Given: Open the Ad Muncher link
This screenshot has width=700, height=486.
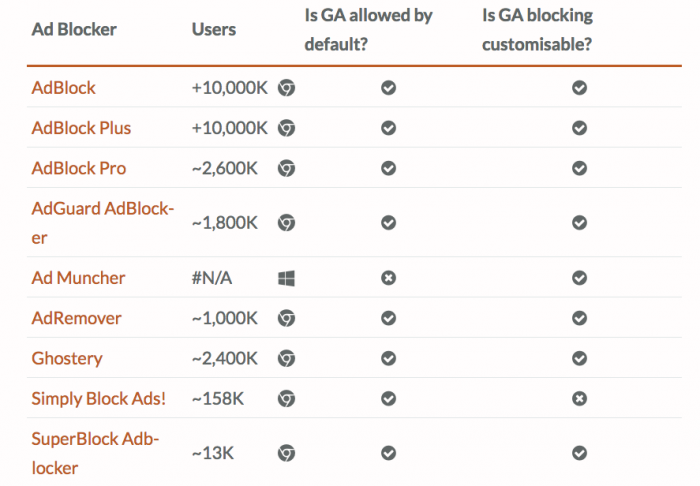Looking at the screenshot, I should (x=78, y=278).
